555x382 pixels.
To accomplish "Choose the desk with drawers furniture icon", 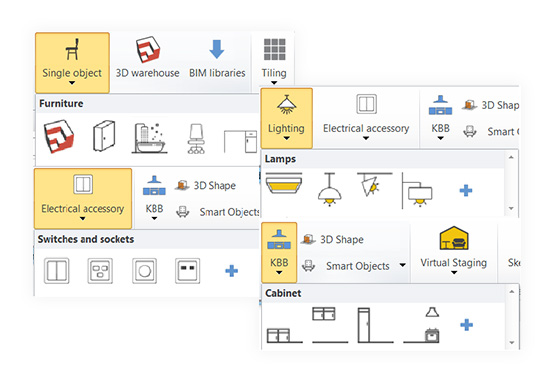I will coord(241,142).
